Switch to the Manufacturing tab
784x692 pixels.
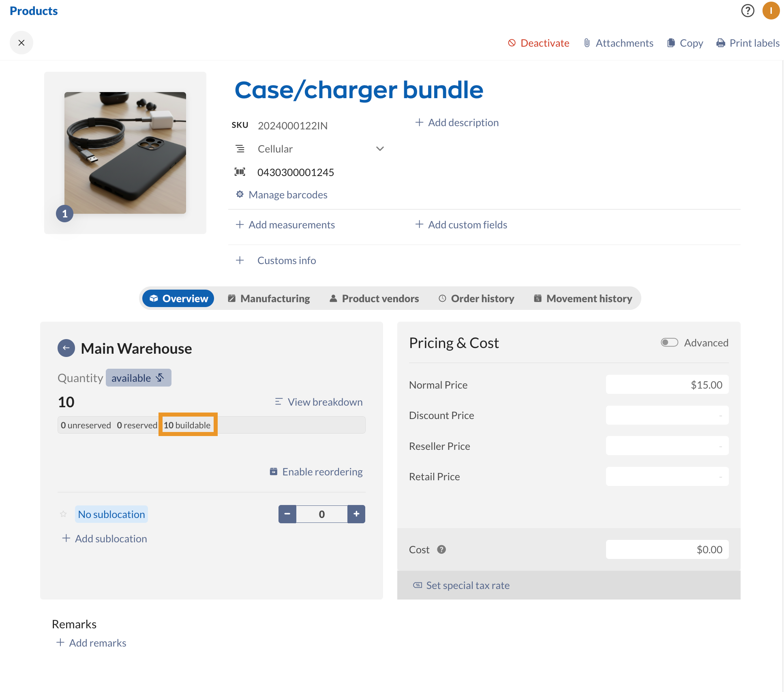pos(269,299)
